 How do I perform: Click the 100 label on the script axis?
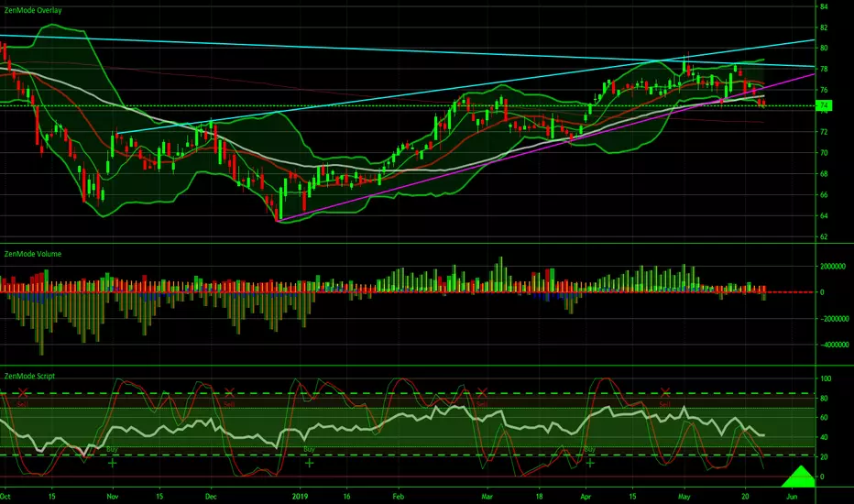point(826,378)
